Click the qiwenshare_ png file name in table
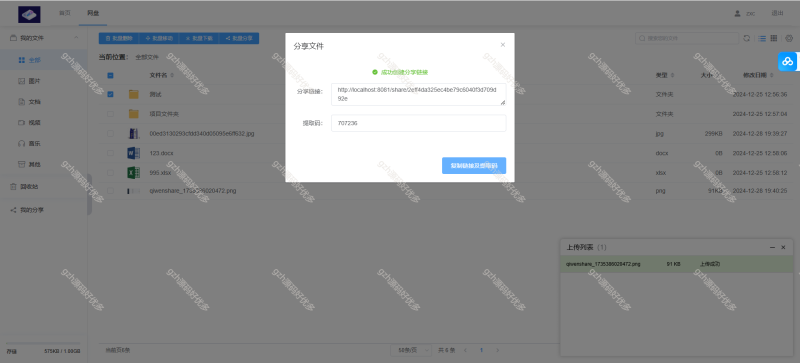 (x=192, y=191)
